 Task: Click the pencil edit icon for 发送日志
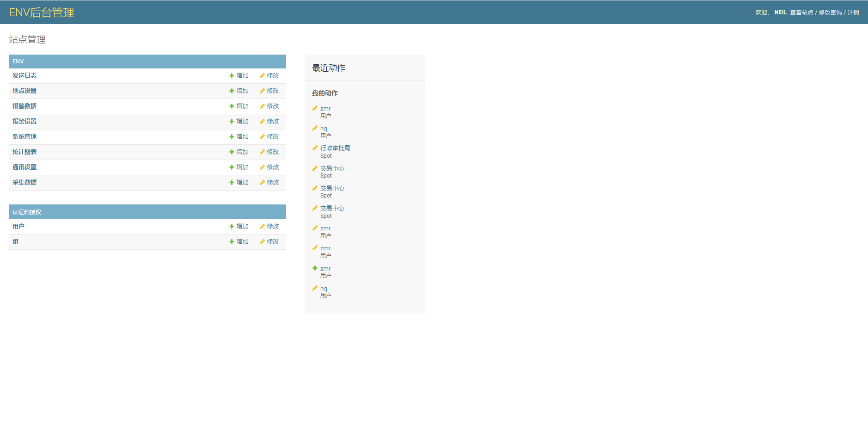click(x=262, y=76)
